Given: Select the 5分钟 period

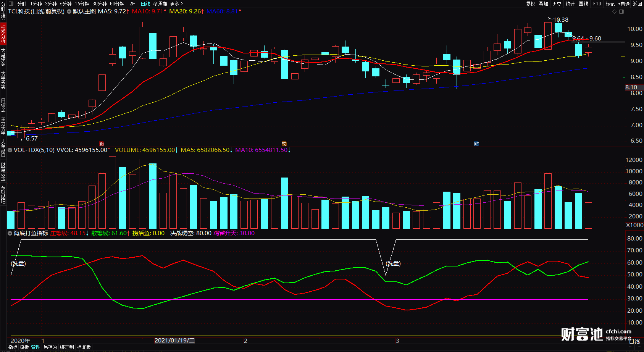Looking at the screenshot, I should (x=66, y=4).
